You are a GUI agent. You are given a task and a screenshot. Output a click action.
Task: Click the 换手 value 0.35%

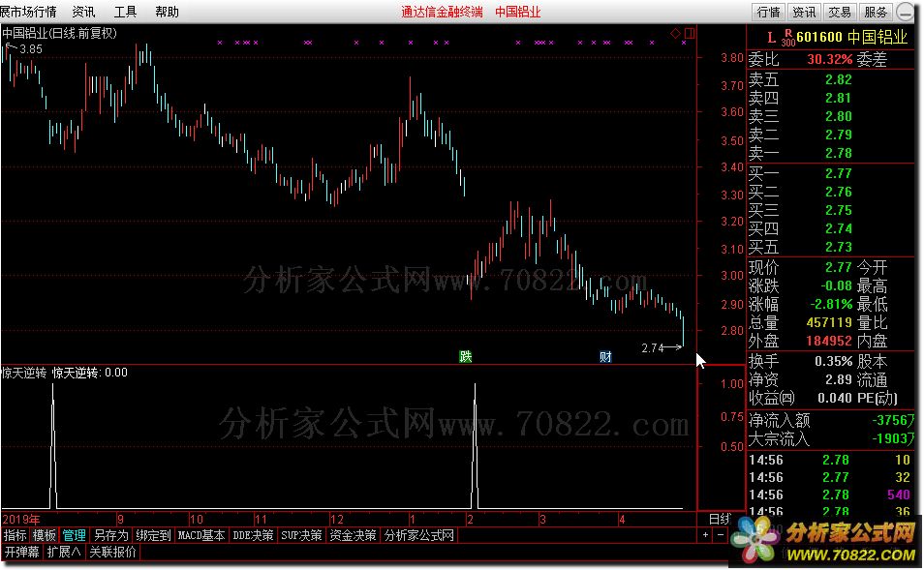click(x=834, y=361)
